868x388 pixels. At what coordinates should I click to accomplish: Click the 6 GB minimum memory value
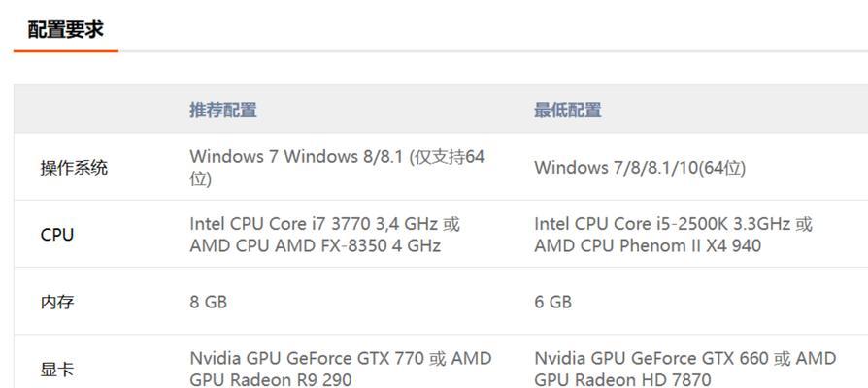pyautogui.click(x=552, y=303)
